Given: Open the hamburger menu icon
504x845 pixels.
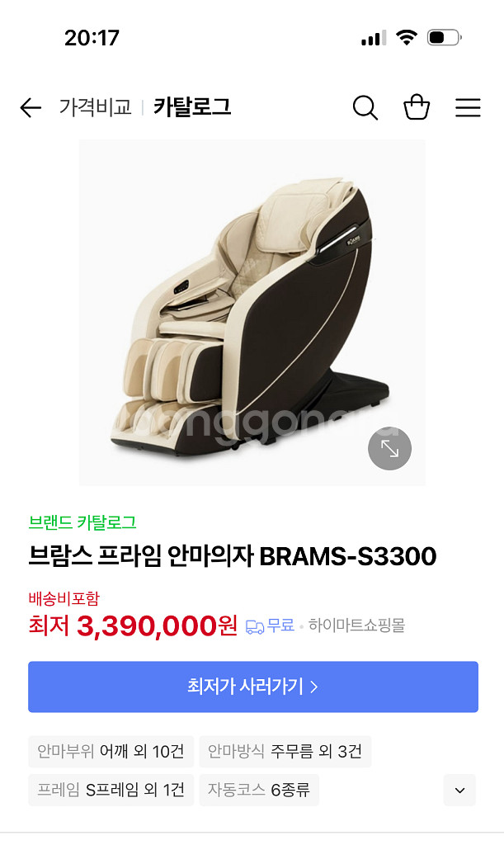Looking at the screenshot, I should 468,108.
